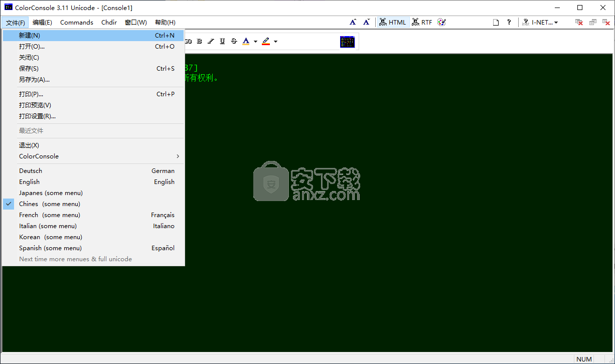The height and width of the screenshot is (364, 615).
Task: Apply strikethrough formatting icon
Action: 234,41
